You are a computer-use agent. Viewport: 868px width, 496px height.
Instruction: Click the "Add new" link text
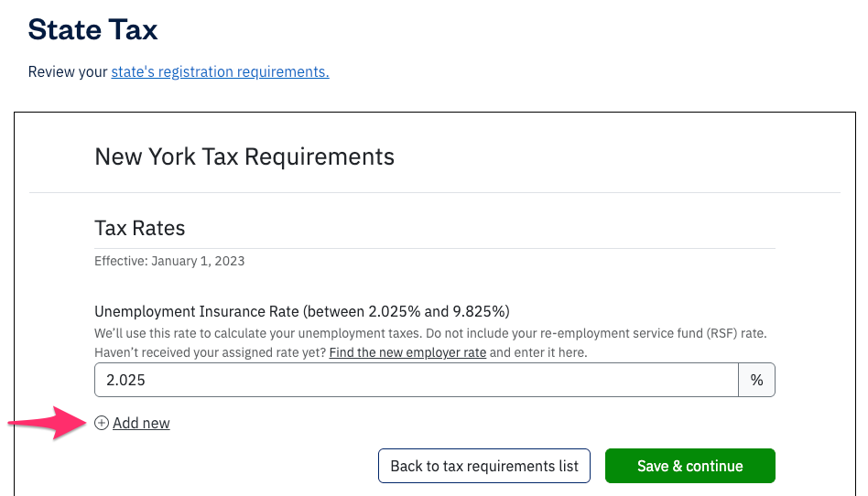coord(141,423)
